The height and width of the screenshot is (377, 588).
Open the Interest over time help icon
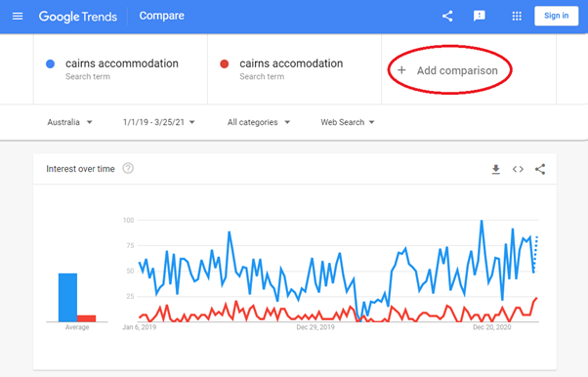pos(128,168)
